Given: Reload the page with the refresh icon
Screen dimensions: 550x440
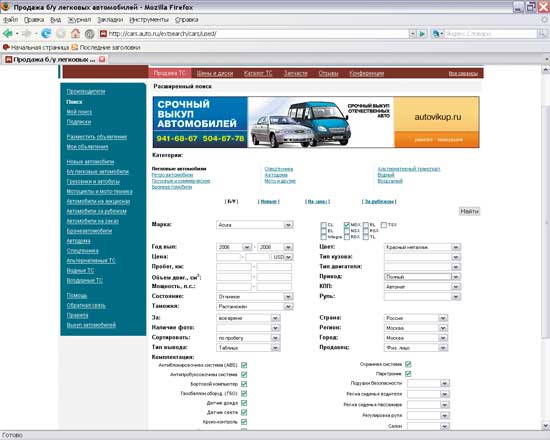Looking at the screenshot, I should click(x=46, y=34).
